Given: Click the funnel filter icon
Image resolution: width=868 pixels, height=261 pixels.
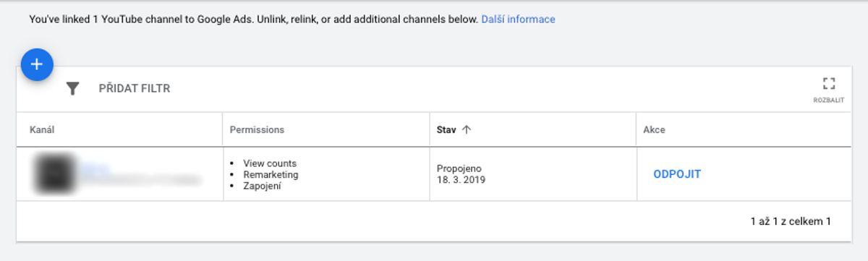Looking at the screenshot, I should pyautogui.click(x=72, y=89).
